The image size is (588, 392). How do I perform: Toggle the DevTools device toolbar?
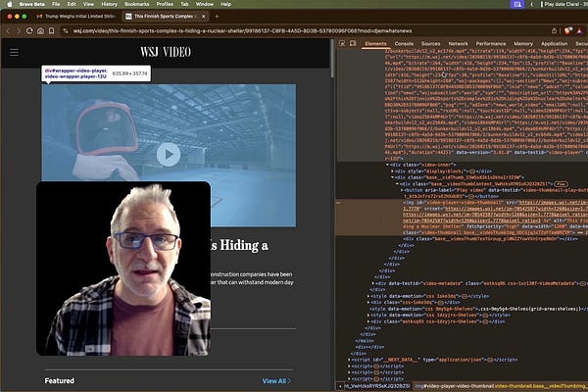click(353, 44)
